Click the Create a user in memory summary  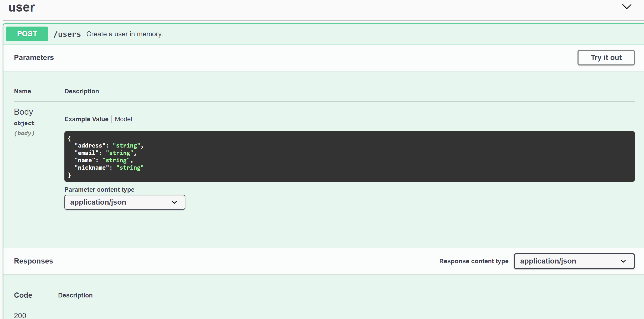(x=125, y=34)
